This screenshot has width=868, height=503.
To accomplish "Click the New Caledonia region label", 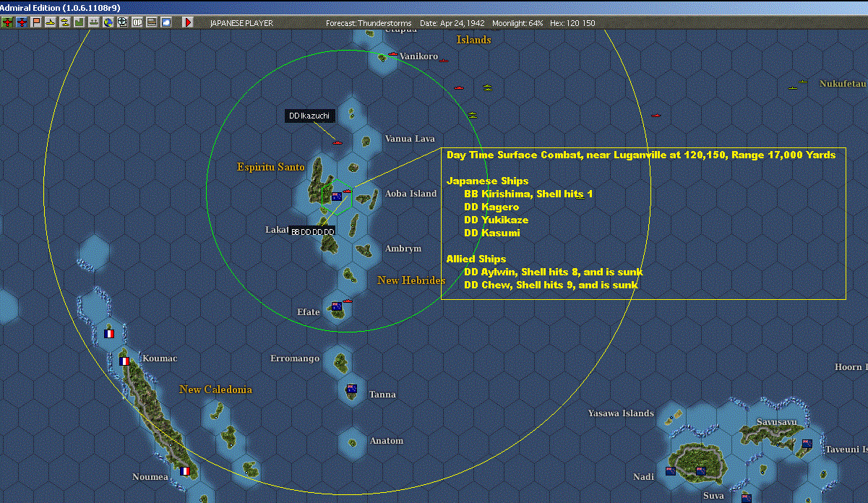I will [216, 390].
